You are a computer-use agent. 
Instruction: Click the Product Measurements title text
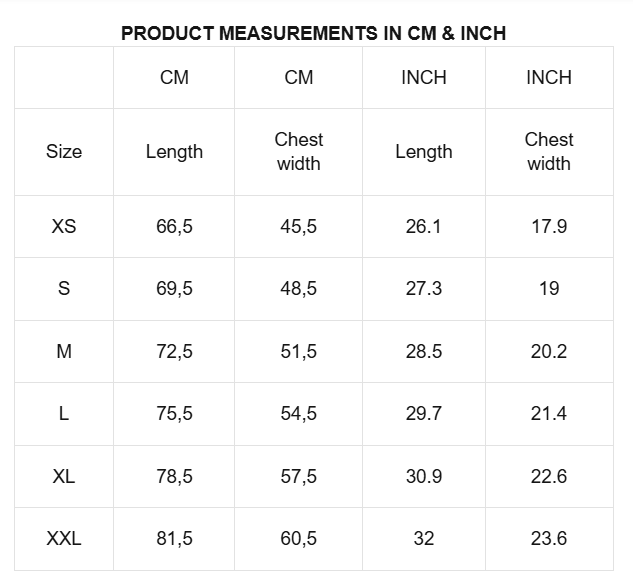[313, 33]
